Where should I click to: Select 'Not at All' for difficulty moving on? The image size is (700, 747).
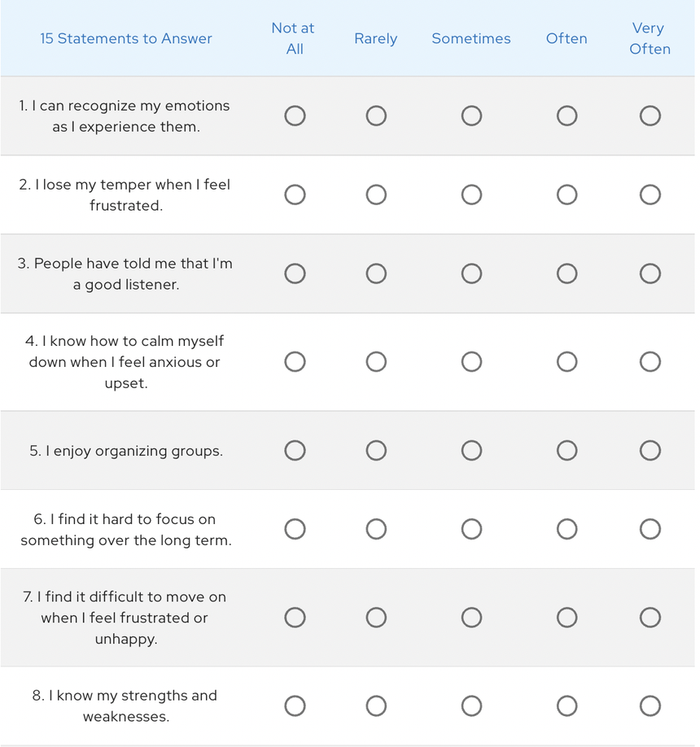[295, 618]
